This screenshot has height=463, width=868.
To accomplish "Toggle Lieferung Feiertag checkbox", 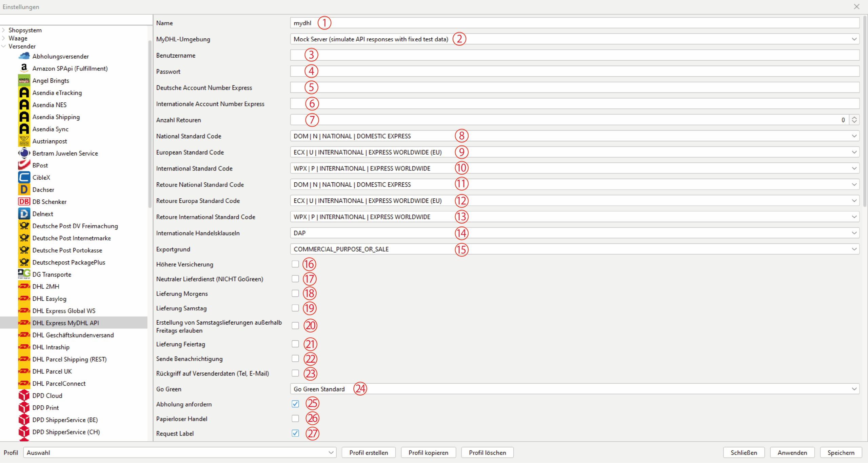I will [x=295, y=344].
